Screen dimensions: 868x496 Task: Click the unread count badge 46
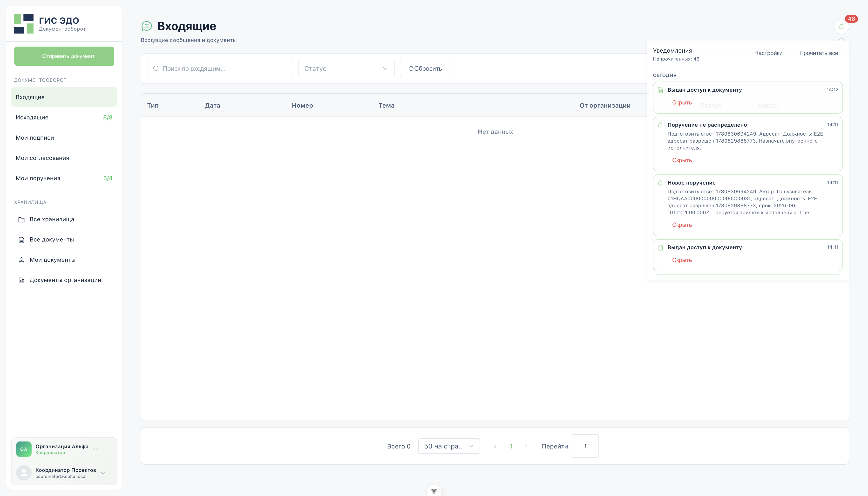[851, 19]
